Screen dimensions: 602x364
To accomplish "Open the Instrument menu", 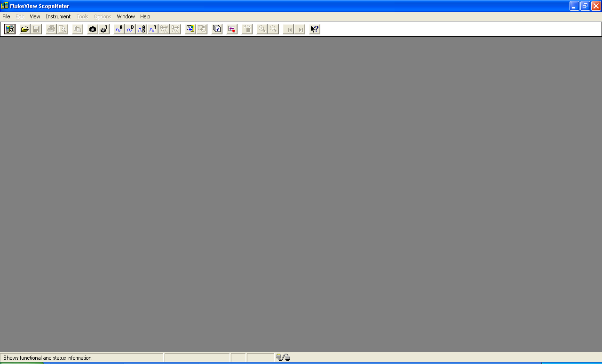I will [58, 16].
